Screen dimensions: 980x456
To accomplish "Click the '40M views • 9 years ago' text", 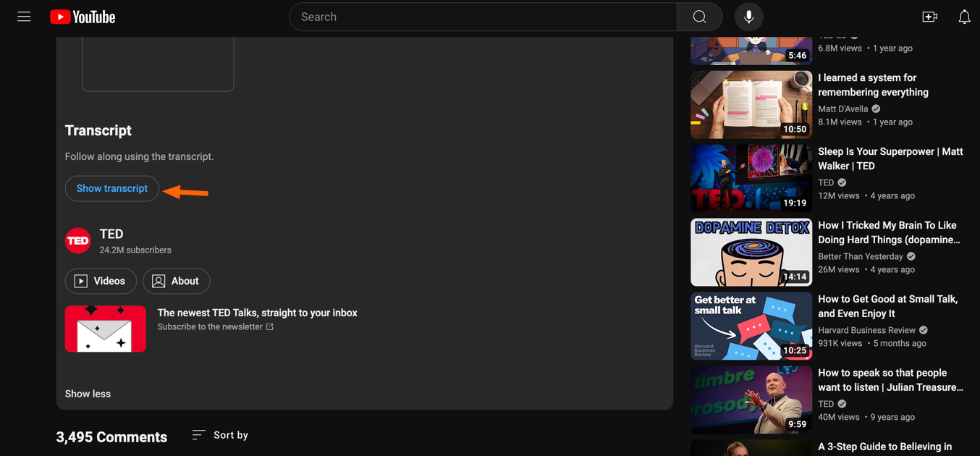I will click(868, 417).
